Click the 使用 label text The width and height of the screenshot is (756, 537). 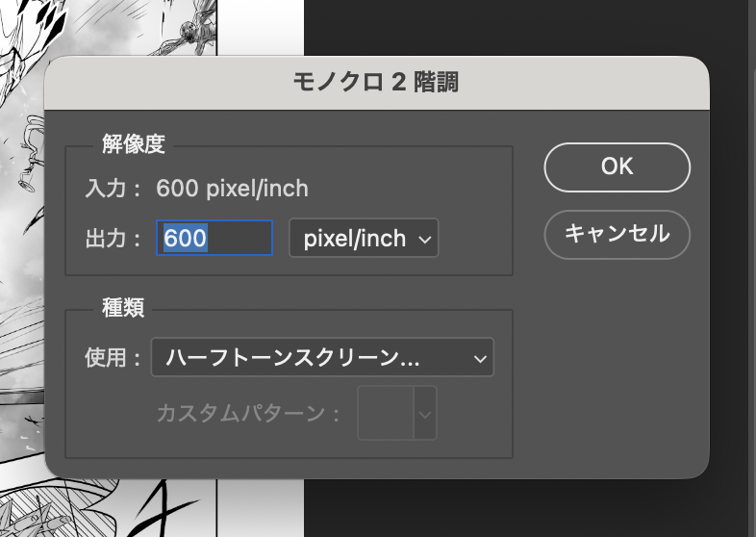tap(105, 358)
